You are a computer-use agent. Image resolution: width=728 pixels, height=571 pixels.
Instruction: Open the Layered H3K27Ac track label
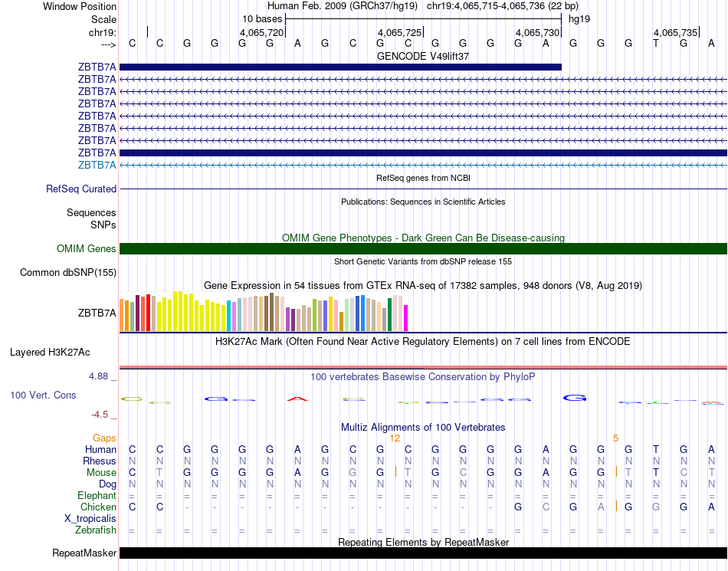tap(50, 353)
